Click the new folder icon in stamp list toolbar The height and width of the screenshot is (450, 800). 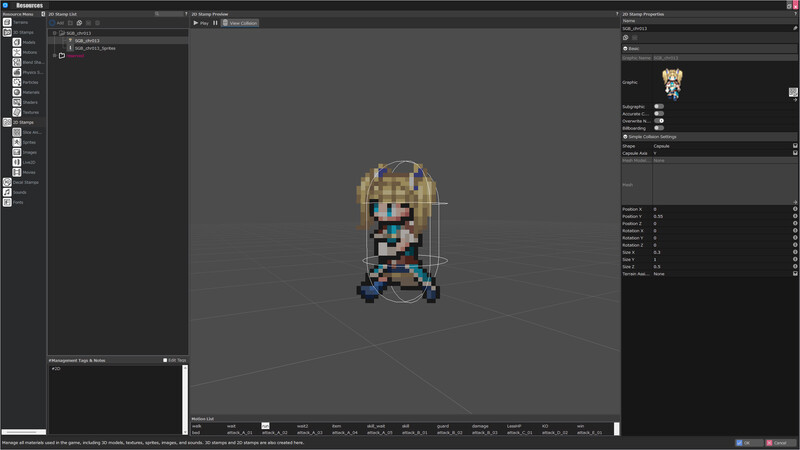point(70,23)
